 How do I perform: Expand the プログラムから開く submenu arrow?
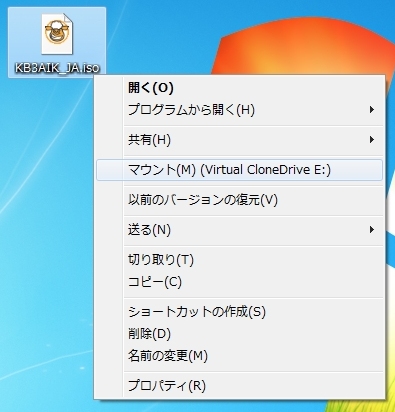[372, 110]
